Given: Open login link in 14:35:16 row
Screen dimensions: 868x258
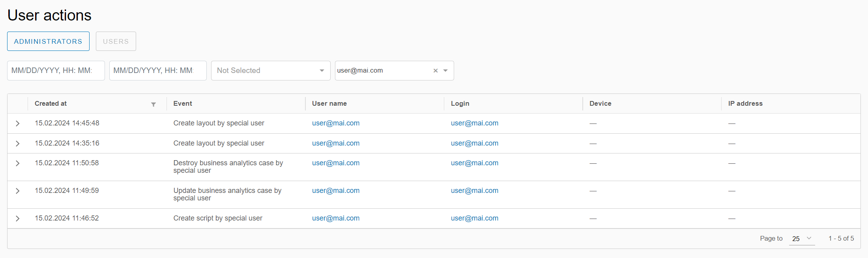Looking at the screenshot, I should click(474, 143).
